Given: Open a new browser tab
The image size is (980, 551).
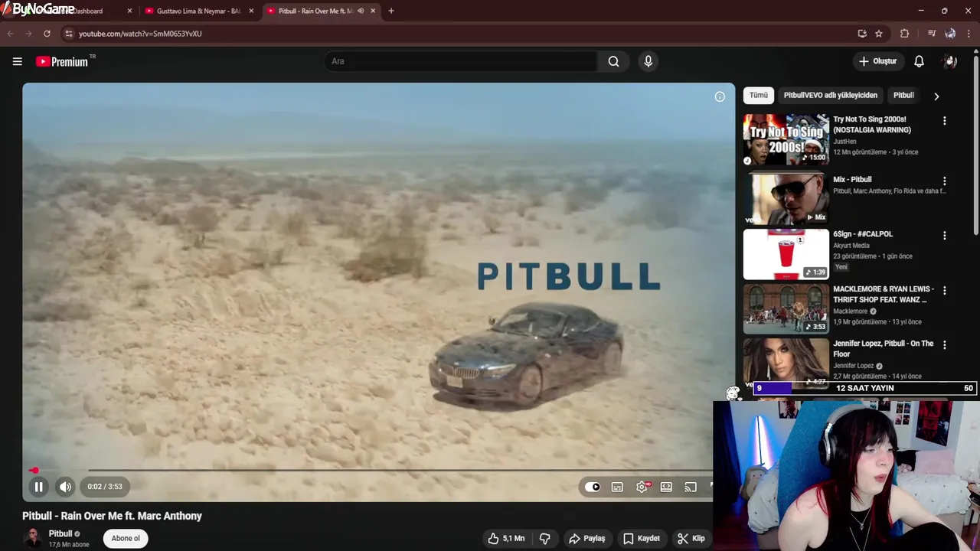Looking at the screenshot, I should [x=391, y=11].
